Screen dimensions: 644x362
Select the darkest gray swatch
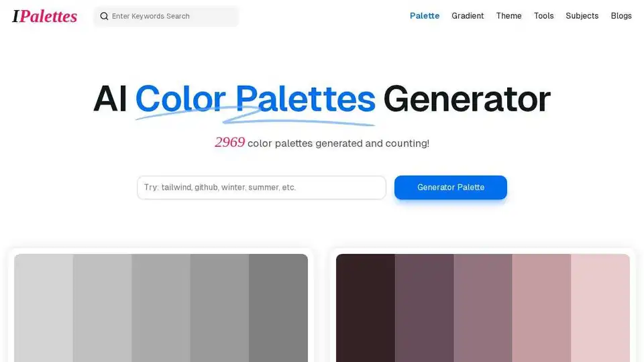(278, 308)
